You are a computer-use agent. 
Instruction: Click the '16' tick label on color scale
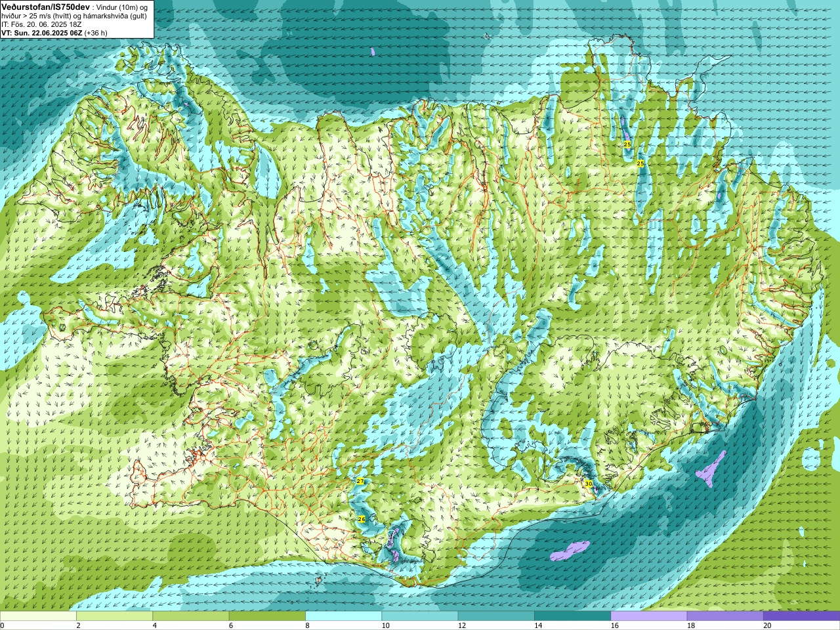(x=614, y=625)
